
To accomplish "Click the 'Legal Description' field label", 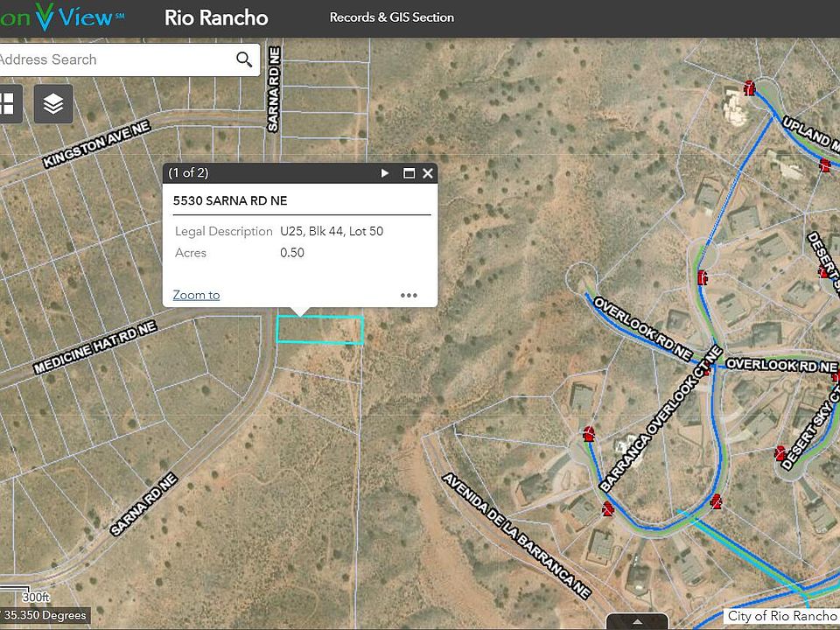I will pyautogui.click(x=224, y=231).
